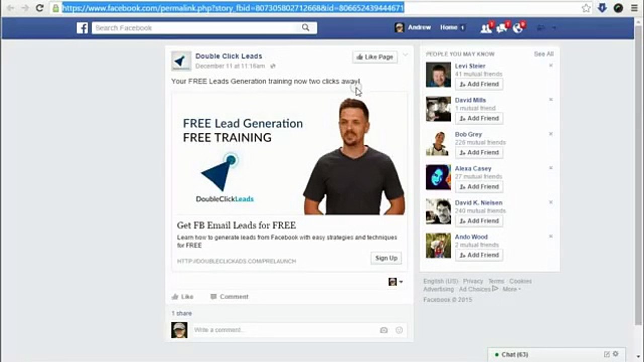Add David Mills as friend
Screen dimensions: 644x362
479,118
